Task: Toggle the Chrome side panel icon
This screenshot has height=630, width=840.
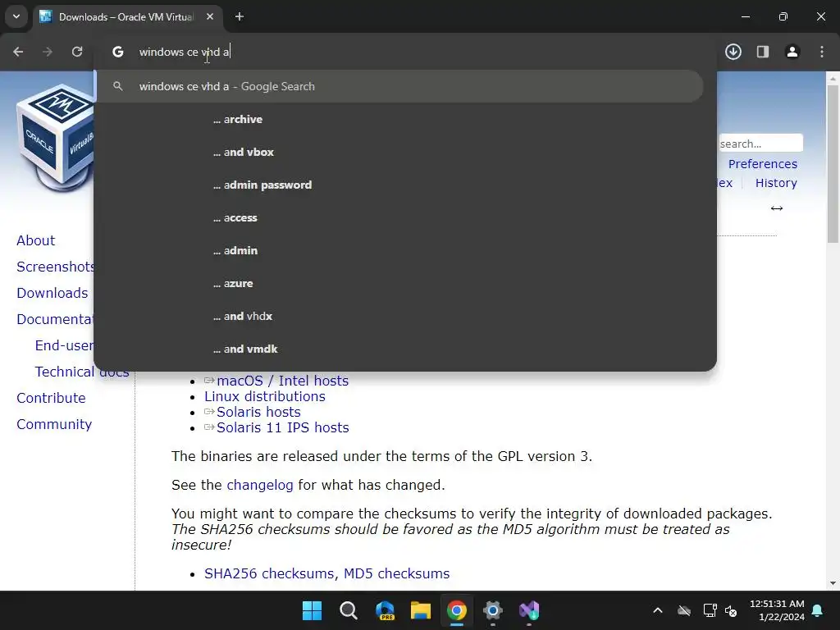Action: (x=763, y=52)
